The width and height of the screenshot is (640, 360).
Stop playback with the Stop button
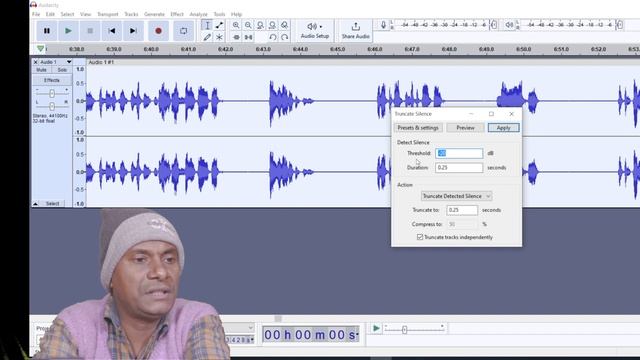click(x=90, y=31)
